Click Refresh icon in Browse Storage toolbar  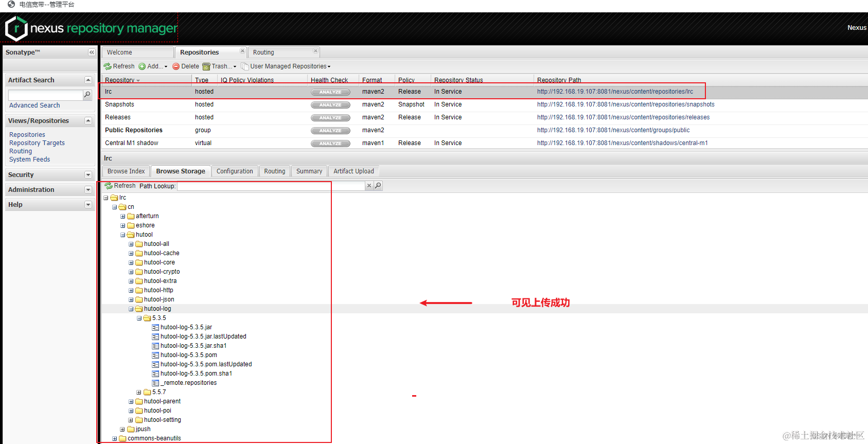pos(109,186)
